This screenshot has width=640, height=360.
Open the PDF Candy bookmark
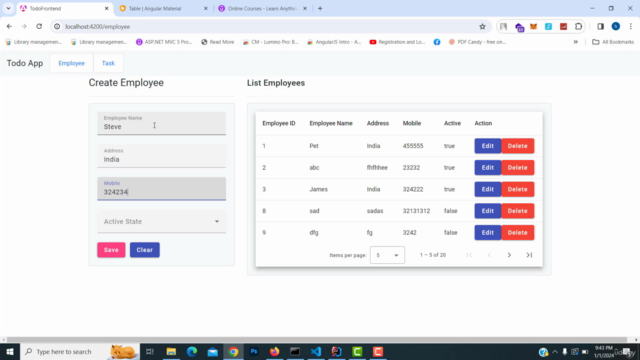click(x=477, y=42)
